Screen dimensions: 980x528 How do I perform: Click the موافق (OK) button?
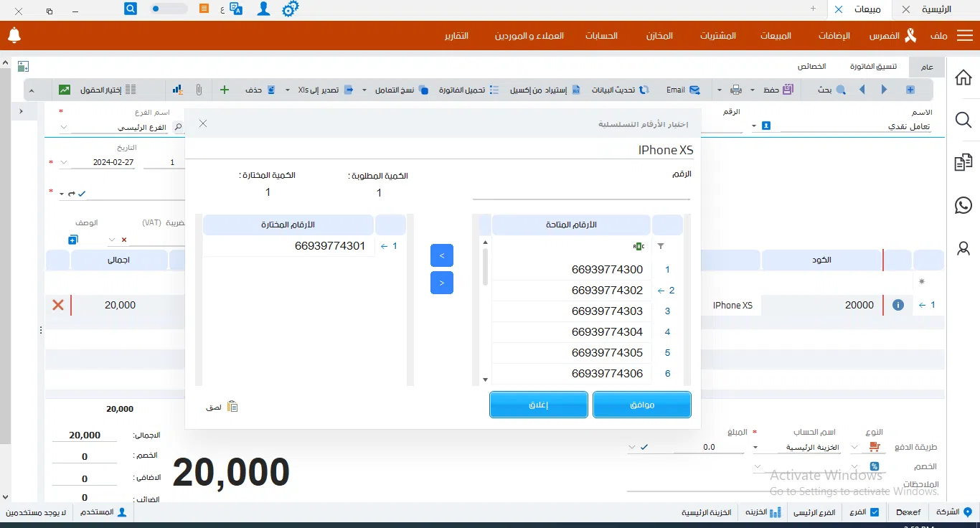[641, 405]
